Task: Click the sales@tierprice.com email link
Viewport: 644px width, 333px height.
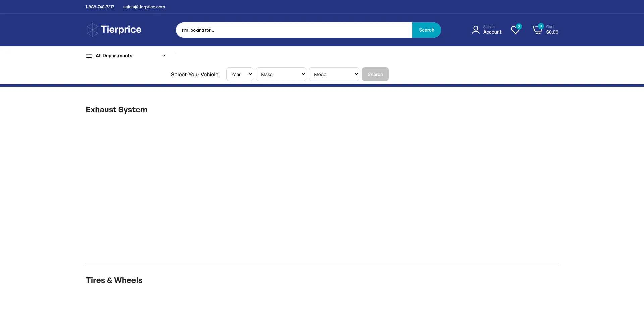Action: 144,7
